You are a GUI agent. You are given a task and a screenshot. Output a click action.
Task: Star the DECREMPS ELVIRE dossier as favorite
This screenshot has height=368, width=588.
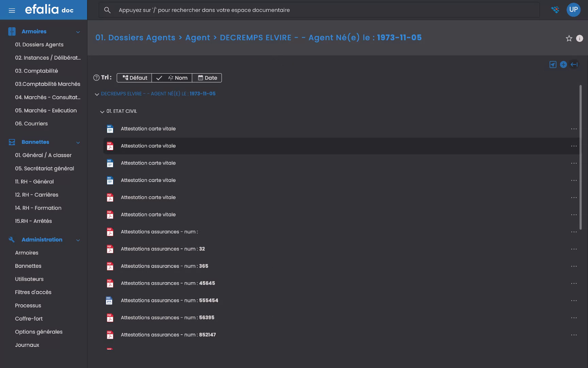(x=569, y=39)
